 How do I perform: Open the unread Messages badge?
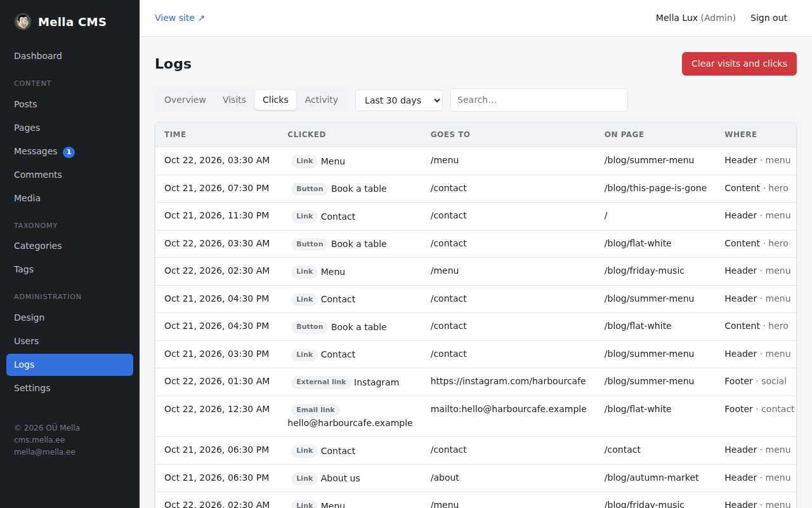pos(69,152)
